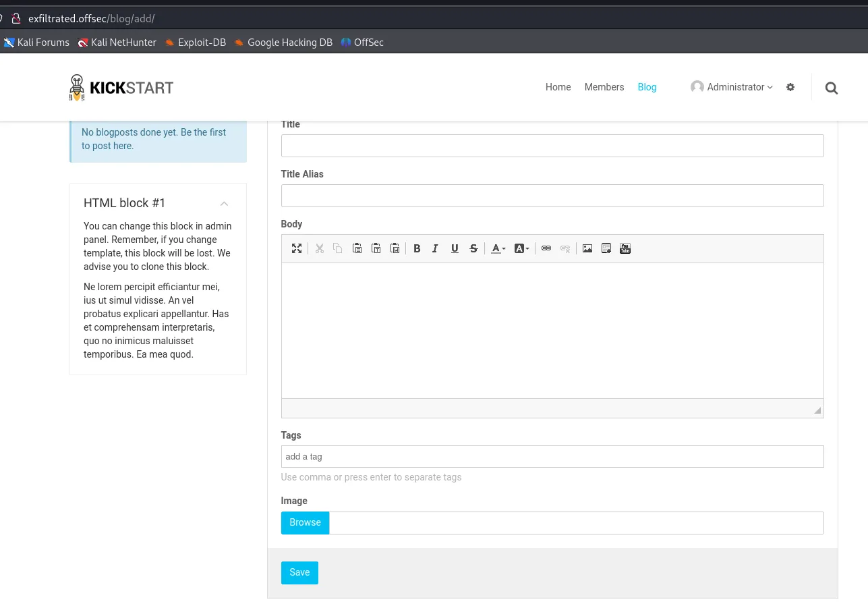Open the site search magnifier
868x606 pixels.
tap(832, 88)
